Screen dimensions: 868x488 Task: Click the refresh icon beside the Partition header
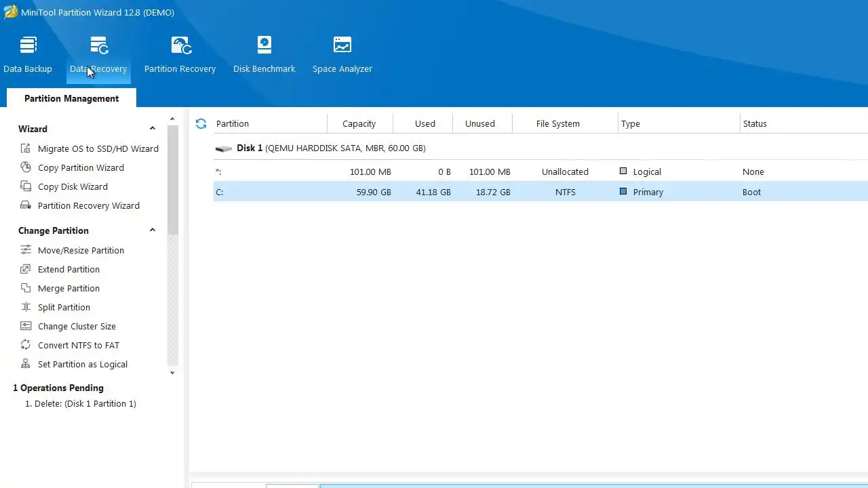[201, 123]
